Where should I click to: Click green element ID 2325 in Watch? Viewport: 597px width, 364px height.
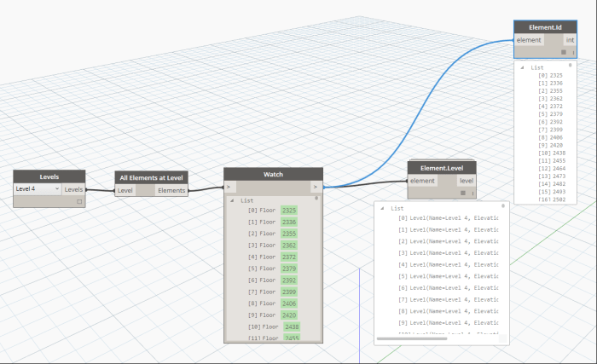tap(289, 210)
